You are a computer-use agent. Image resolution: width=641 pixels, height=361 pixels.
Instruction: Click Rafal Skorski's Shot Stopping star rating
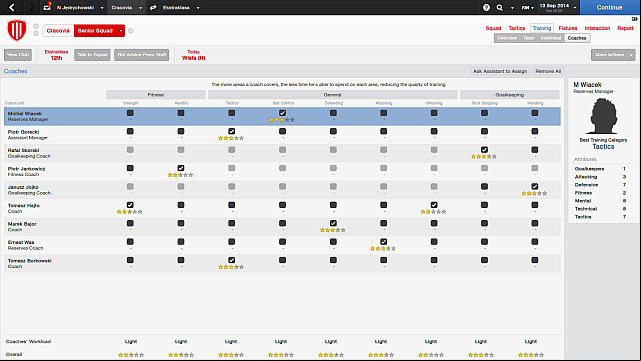484,157
